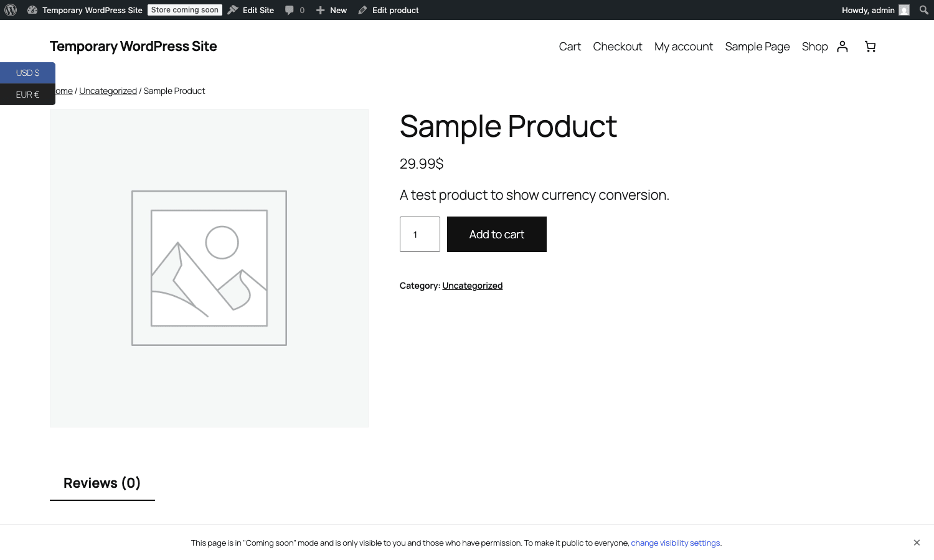
Task: Switch currency to EUR €
Action: tap(27, 95)
